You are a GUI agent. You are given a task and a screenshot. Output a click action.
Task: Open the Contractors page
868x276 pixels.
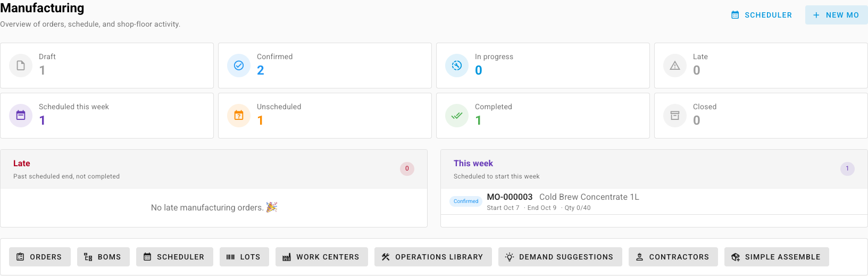pyautogui.click(x=673, y=257)
